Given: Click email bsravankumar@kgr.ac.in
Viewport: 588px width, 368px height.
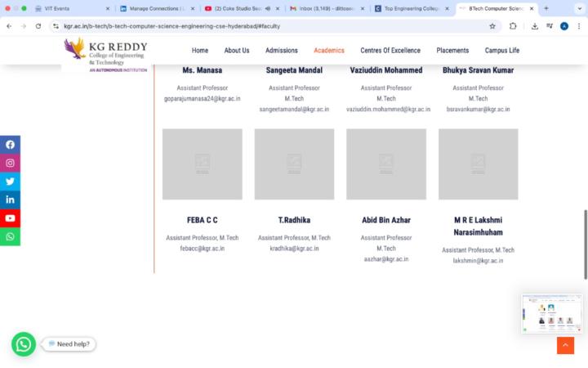Looking at the screenshot, I should 478,110.
